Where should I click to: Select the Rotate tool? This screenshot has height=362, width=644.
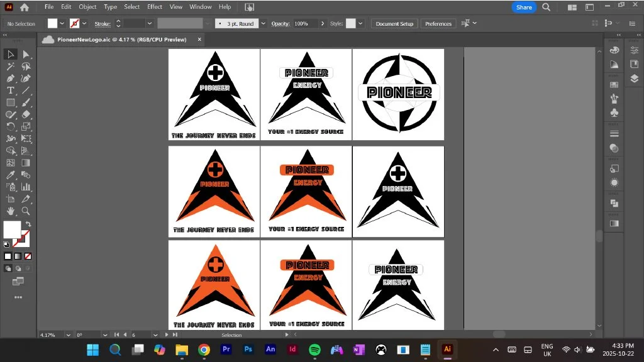click(10, 126)
